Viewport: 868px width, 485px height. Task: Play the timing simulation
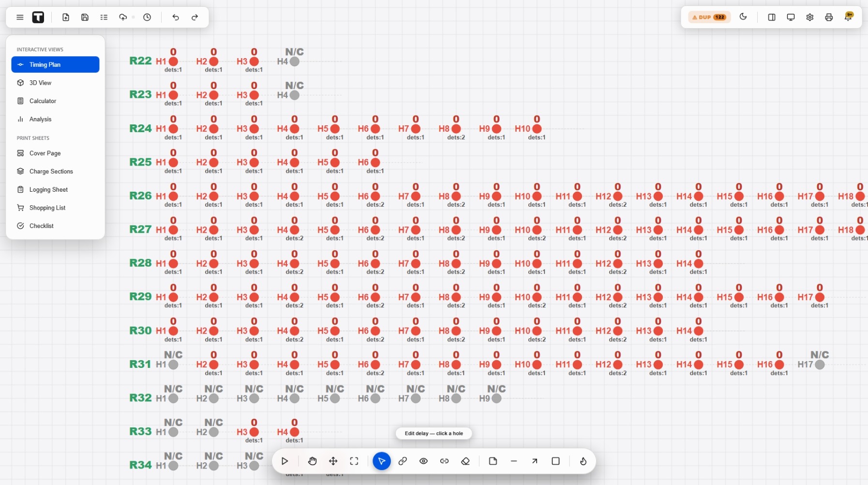284,461
